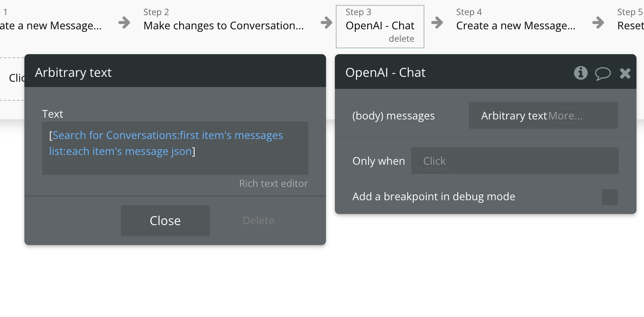Click the Delete button in the Arbitrary text dialog
The width and height of the screenshot is (644, 317).
coord(258,221)
